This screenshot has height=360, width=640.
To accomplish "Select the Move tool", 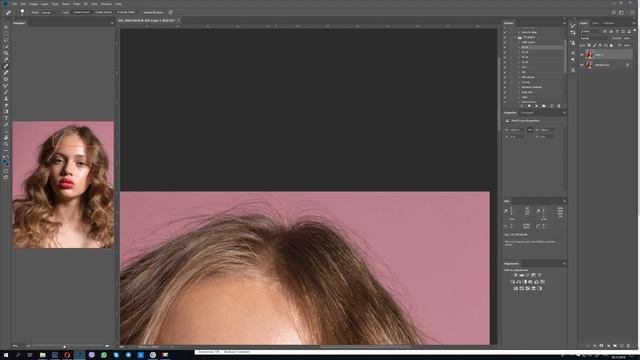I will click(x=6, y=27).
